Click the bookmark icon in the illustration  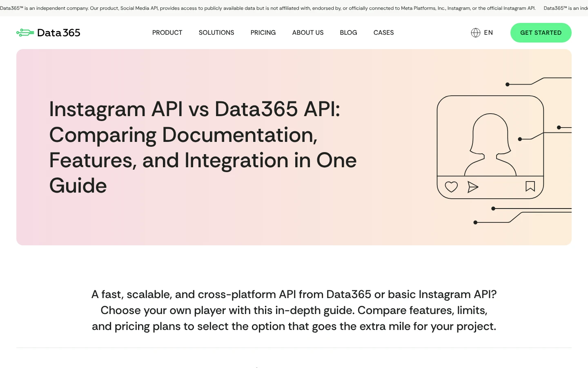tap(530, 186)
